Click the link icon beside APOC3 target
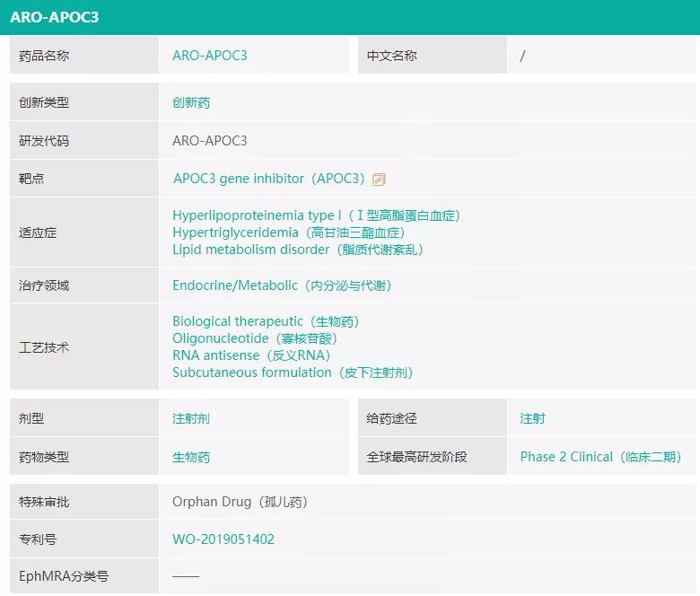700x596 pixels. [x=379, y=180]
